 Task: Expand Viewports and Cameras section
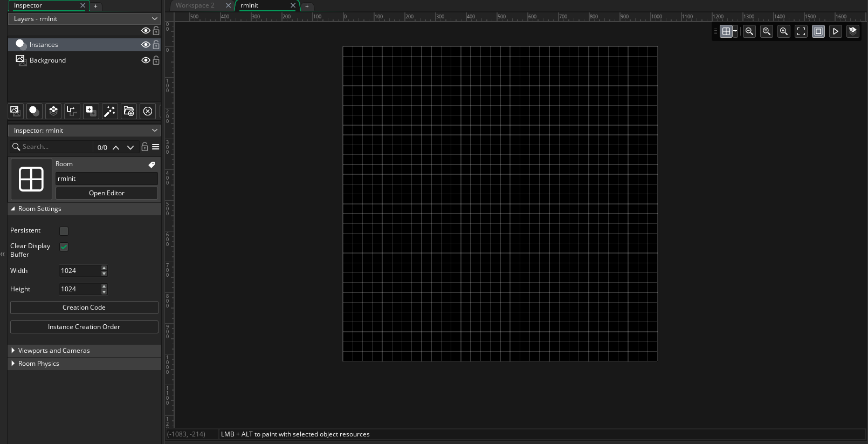pos(13,351)
